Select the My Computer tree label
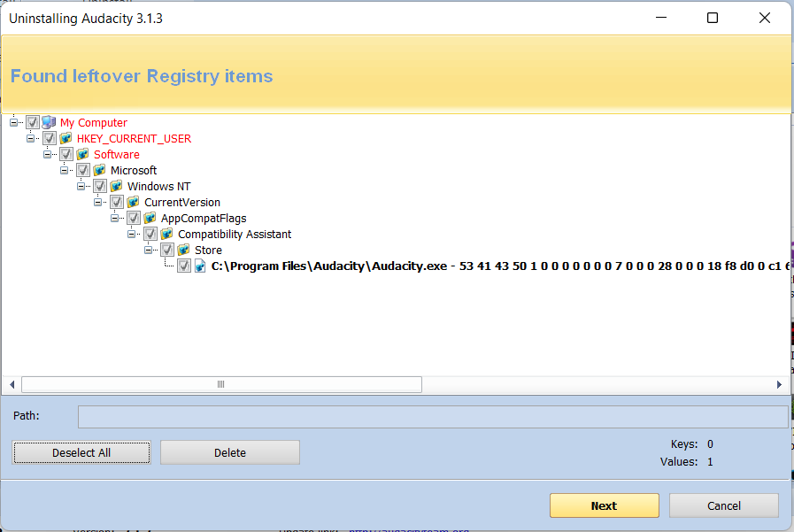Screen dimensions: 794x532 [x=94, y=122]
